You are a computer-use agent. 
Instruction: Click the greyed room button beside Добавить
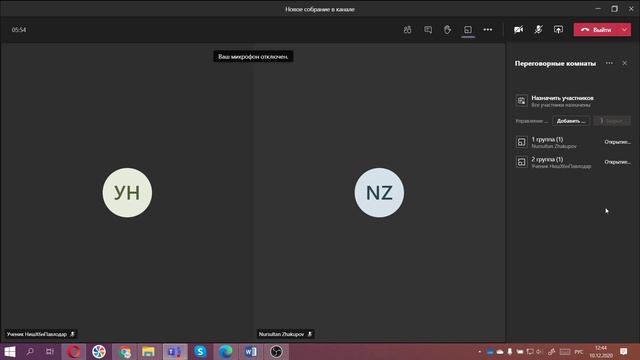612,121
